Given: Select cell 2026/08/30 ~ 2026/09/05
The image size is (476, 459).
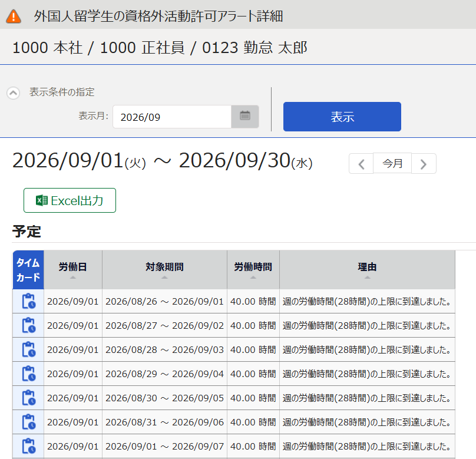Looking at the screenshot, I should (x=164, y=398).
